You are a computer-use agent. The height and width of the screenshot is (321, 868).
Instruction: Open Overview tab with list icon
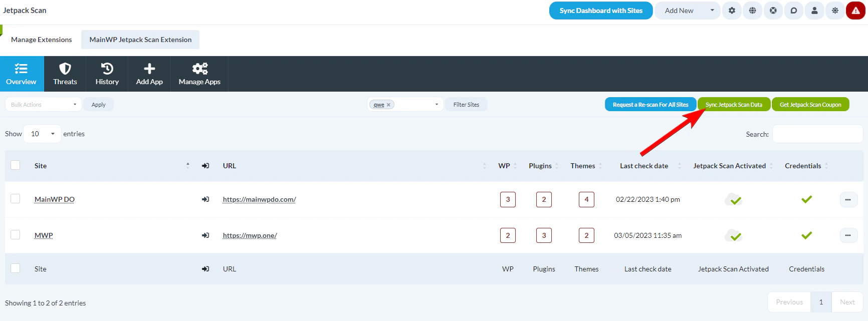22,74
